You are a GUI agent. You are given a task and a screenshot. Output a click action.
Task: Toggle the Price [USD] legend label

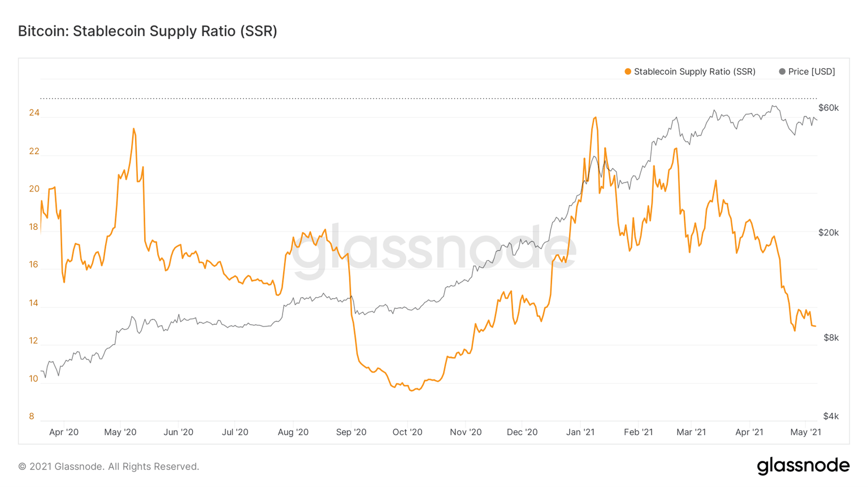click(811, 72)
